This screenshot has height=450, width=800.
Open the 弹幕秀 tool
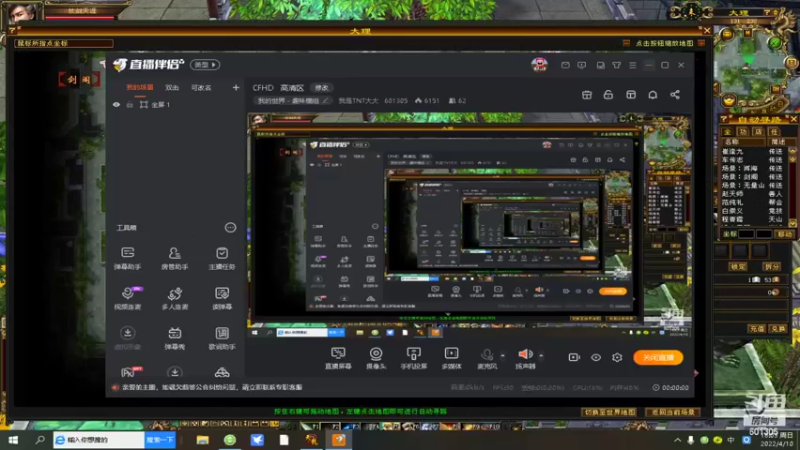click(x=174, y=338)
